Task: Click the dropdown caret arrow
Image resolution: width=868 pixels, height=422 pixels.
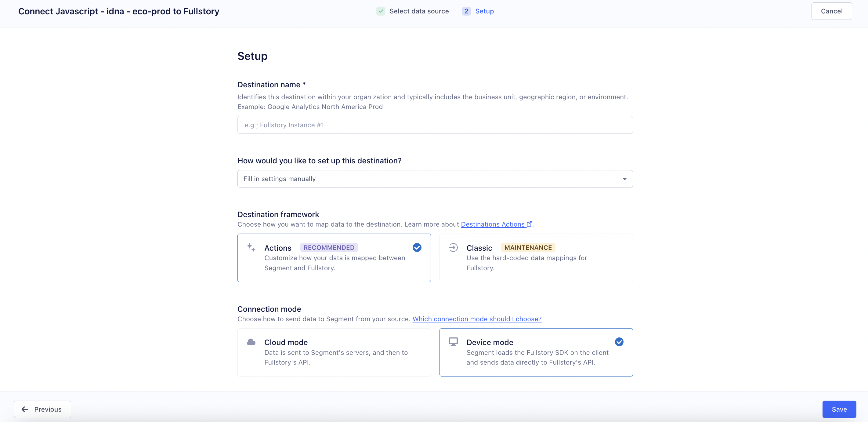Action: tap(624, 179)
